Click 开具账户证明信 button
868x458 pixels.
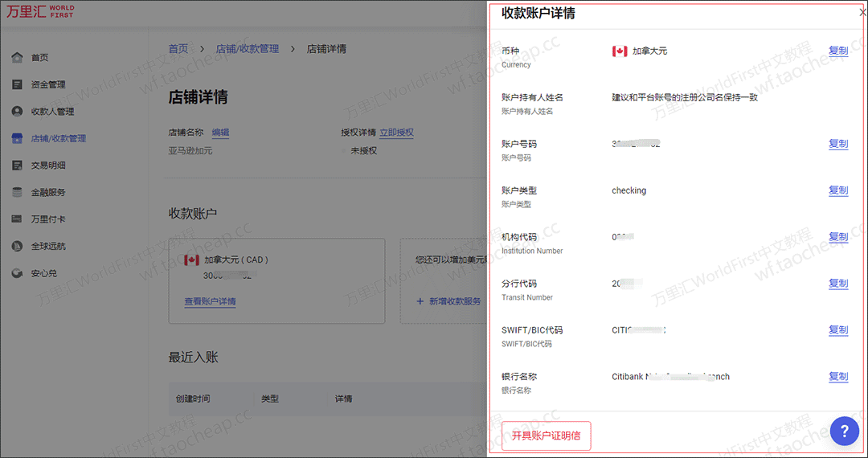click(x=546, y=436)
